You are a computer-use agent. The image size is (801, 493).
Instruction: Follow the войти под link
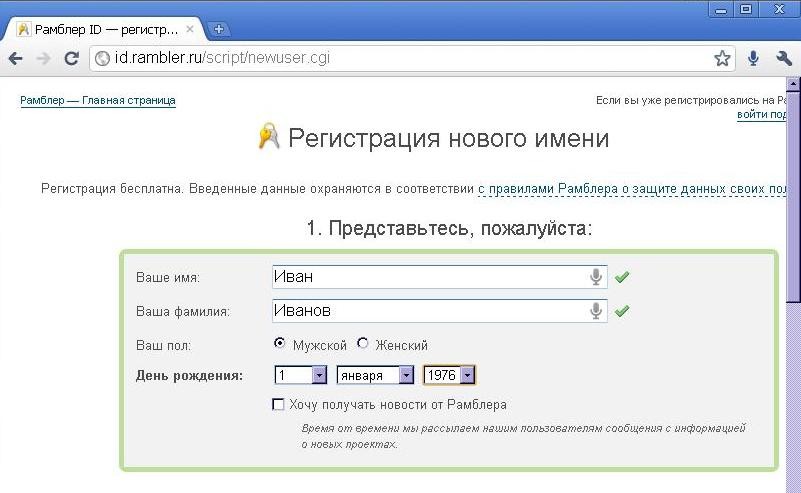762,114
